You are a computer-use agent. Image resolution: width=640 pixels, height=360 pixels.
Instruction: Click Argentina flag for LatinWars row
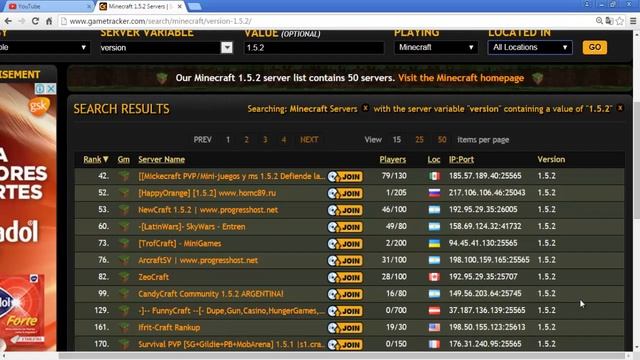coord(434,227)
